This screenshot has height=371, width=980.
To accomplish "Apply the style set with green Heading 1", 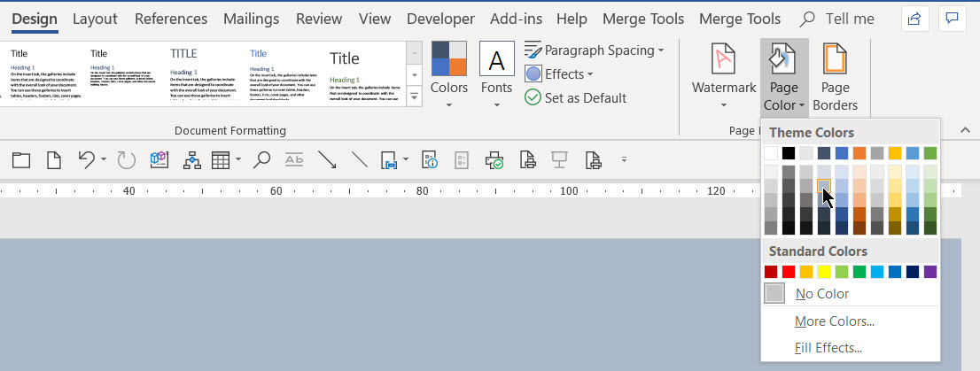I will [x=364, y=75].
